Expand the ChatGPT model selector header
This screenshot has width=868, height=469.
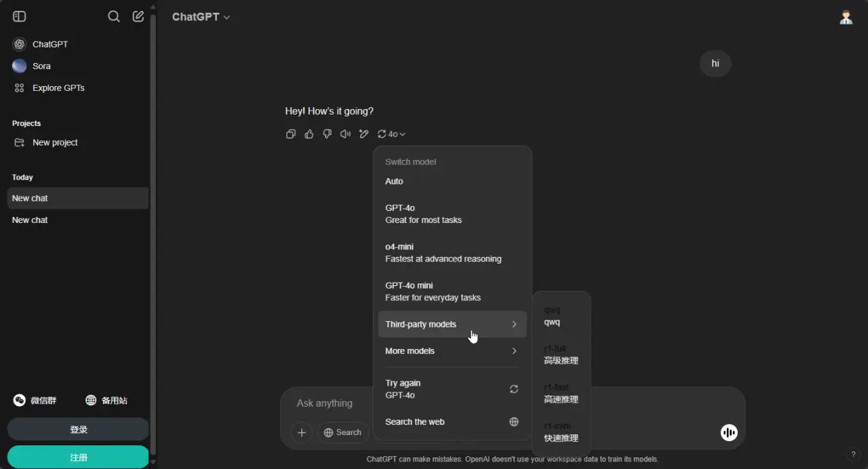pos(201,17)
